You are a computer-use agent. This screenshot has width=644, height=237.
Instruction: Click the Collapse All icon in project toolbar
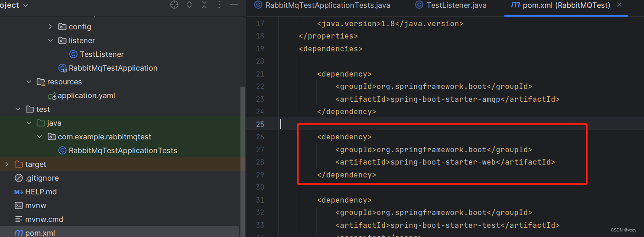point(204,5)
